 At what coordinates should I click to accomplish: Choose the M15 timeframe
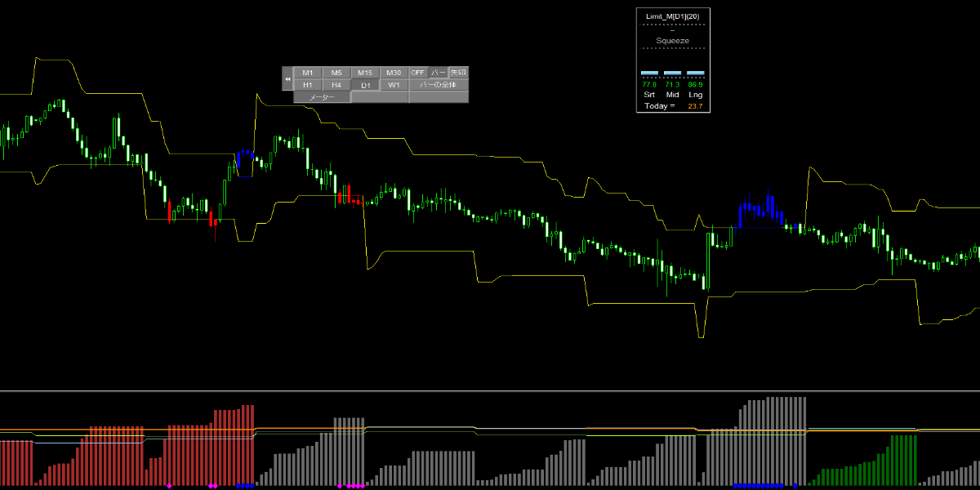pos(365,73)
